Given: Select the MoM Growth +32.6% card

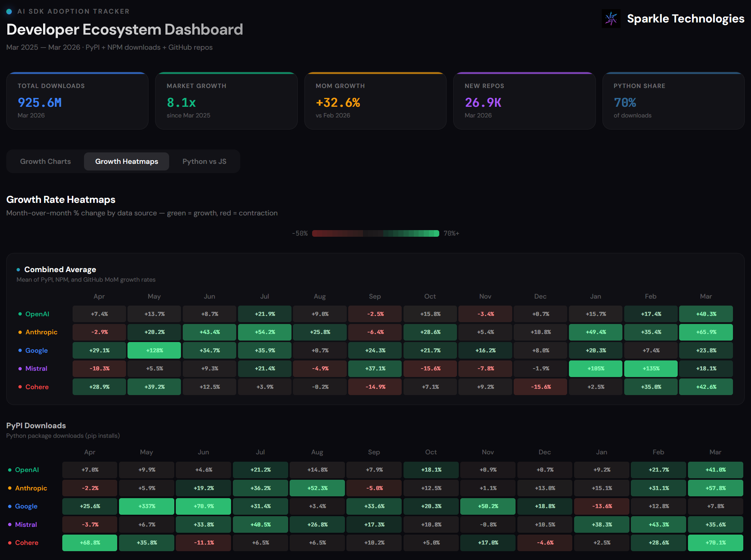Looking at the screenshot, I should pyautogui.click(x=375, y=101).
